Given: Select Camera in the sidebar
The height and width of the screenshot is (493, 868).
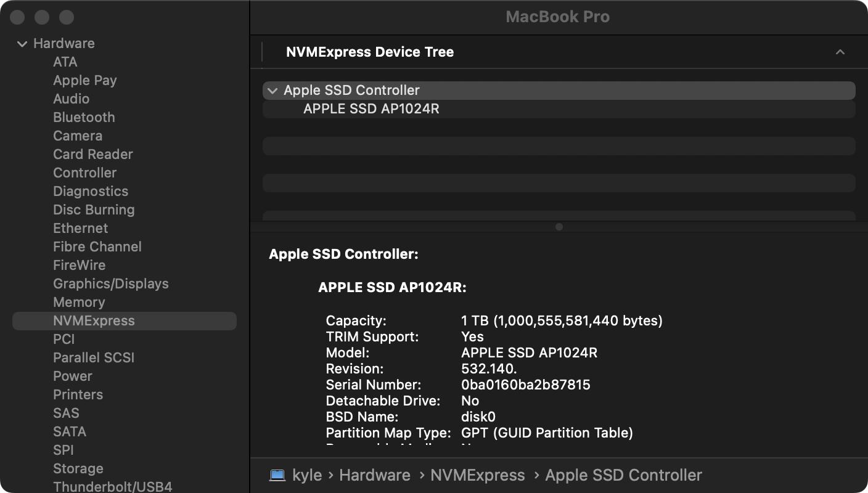Looking at the screenshot, I should [78, 136].
